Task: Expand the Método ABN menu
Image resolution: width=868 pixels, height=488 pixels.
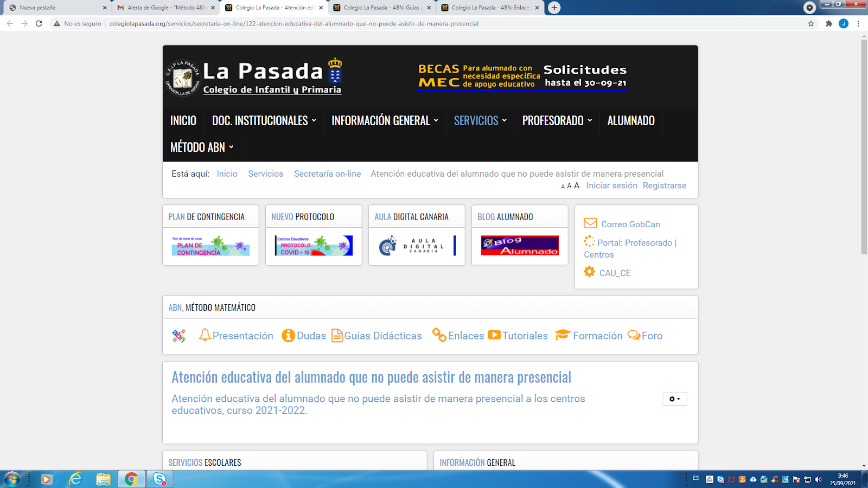Action: click(202, 147)
